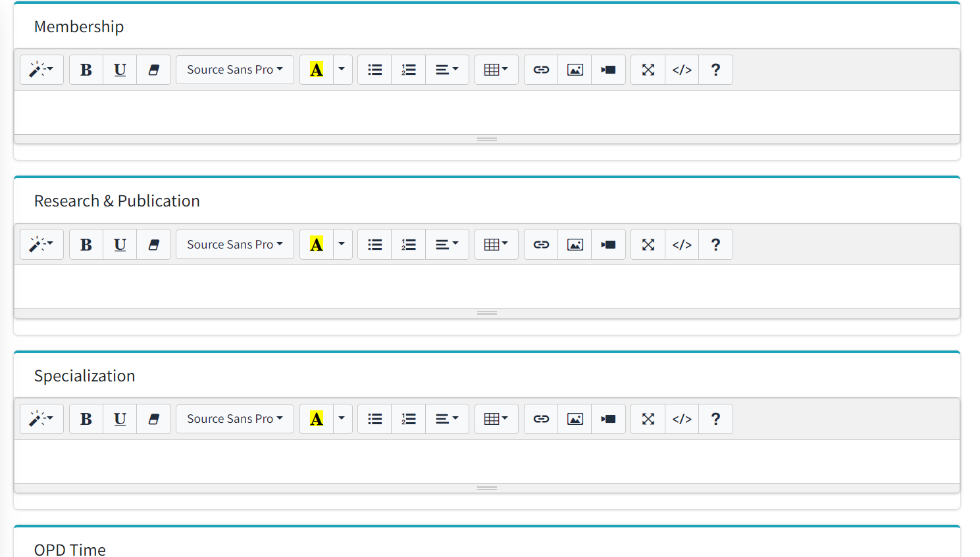
Task: Click the eraser icon in the Specialization toolbar
Action: (x=154, y=419)
